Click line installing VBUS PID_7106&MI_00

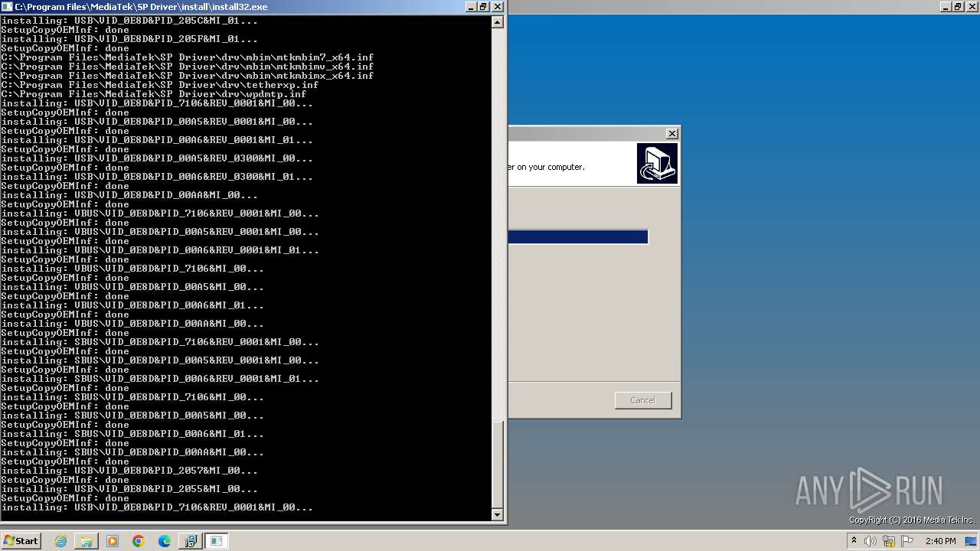(x=132, y=269)
